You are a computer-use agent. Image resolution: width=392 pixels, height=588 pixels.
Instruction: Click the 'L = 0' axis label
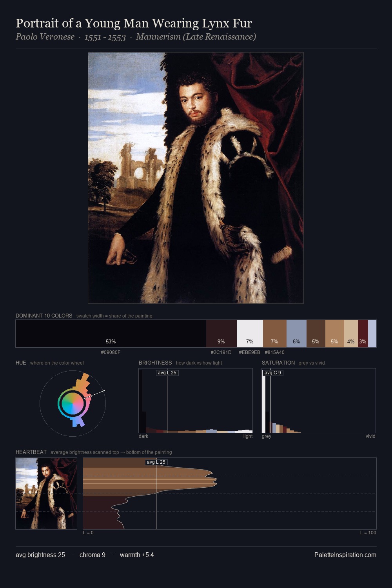coord(88,533)
